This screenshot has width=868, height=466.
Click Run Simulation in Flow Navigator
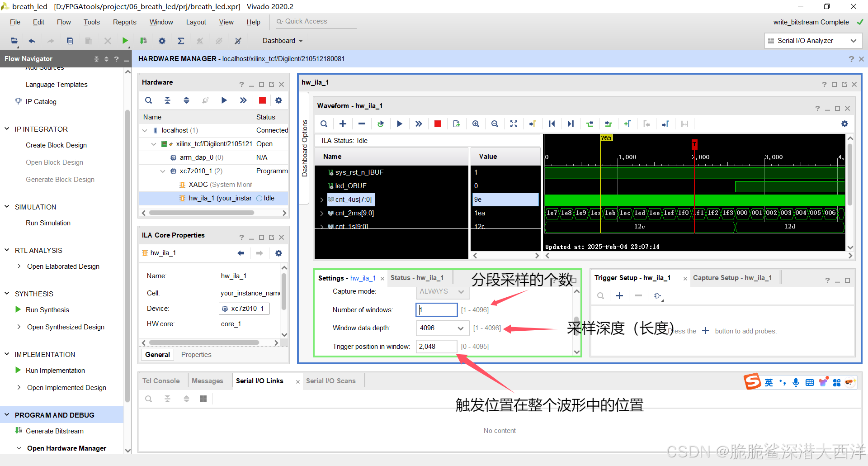[48, 223]
